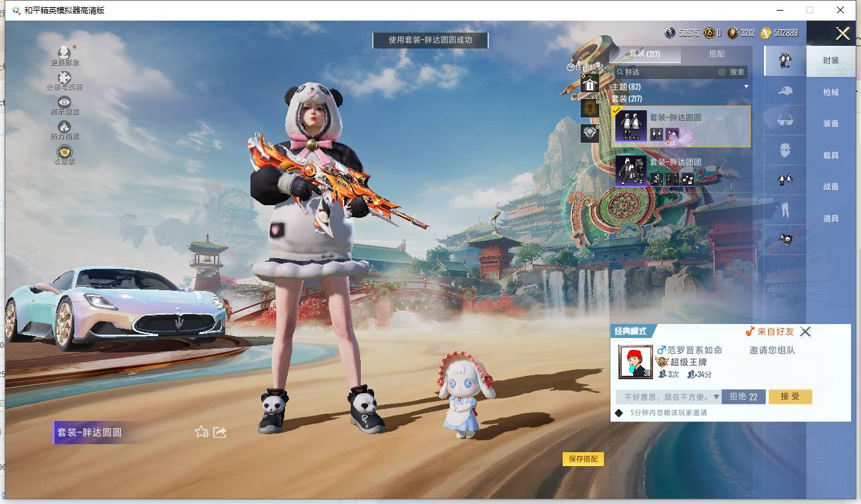The width and height of the screenshot is (861, 504).
Task: Click the first currency coin icon showing 58975
Action: [670, 33]
